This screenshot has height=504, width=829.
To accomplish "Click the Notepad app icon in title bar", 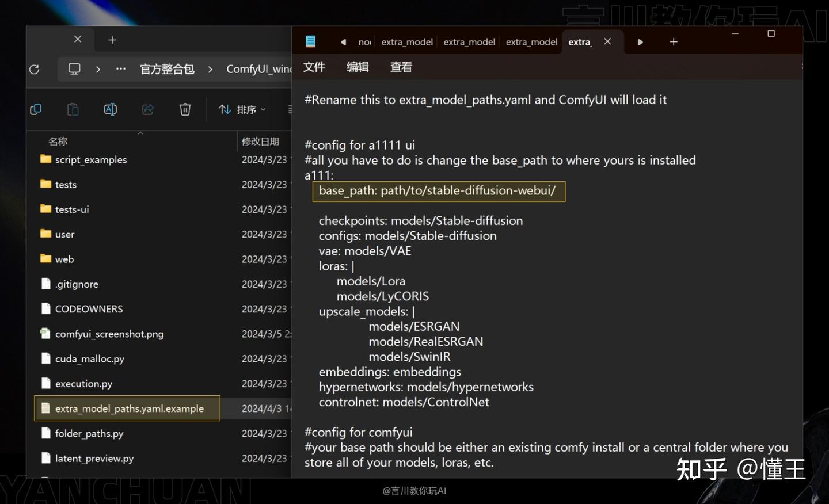I will click(x=310, y=41).
